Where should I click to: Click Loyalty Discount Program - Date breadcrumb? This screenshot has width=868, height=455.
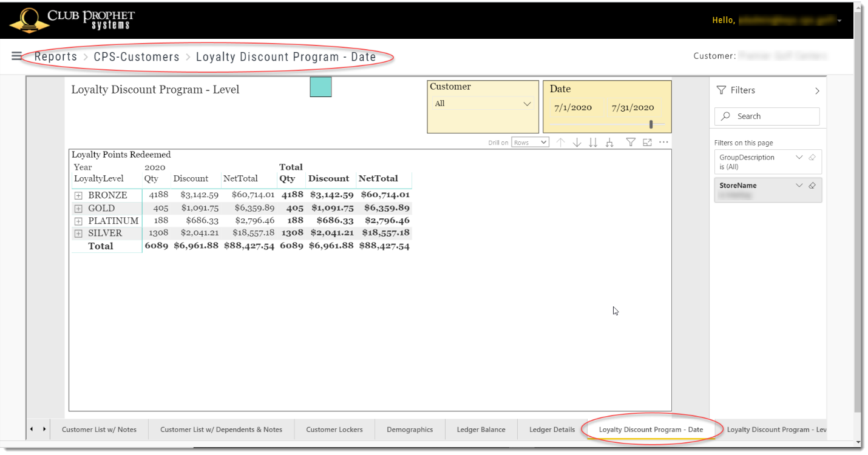click(x=286, y=56)
